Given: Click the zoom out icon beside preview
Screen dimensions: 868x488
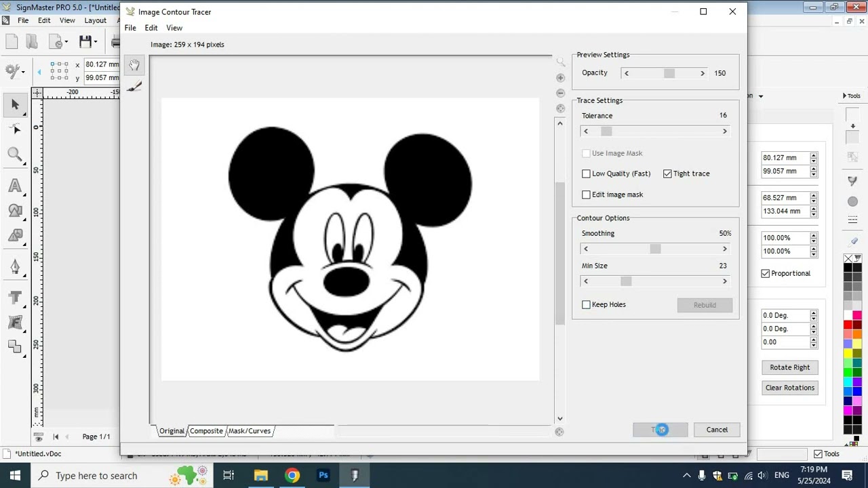Looking at the screenshot, I should (x=560, y=93).
